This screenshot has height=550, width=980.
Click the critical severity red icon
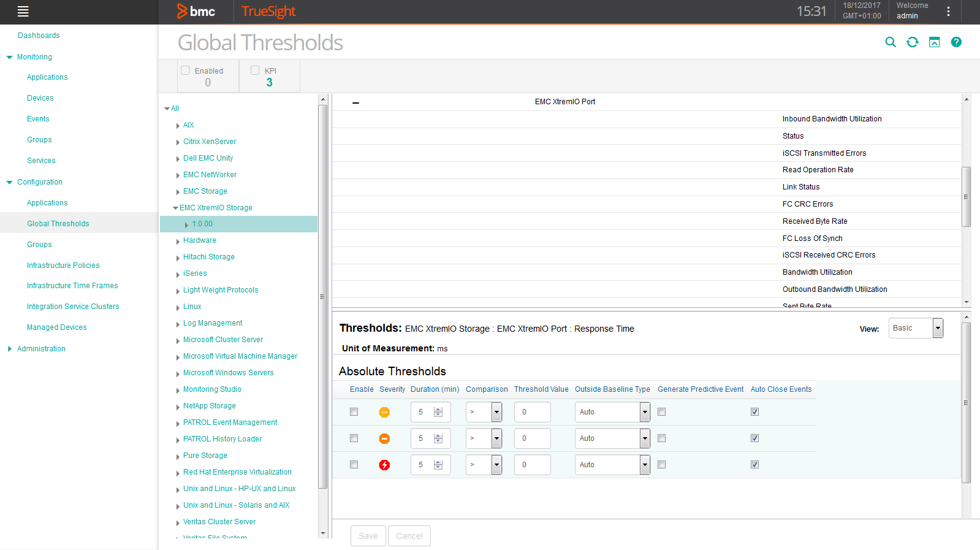[384, 465]
